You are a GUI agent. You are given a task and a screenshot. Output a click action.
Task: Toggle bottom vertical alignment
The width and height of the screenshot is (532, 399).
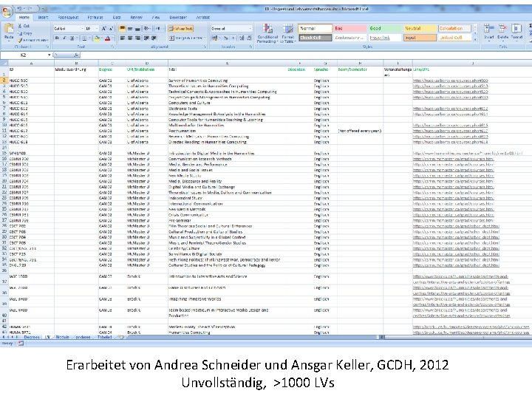point(137,29)
